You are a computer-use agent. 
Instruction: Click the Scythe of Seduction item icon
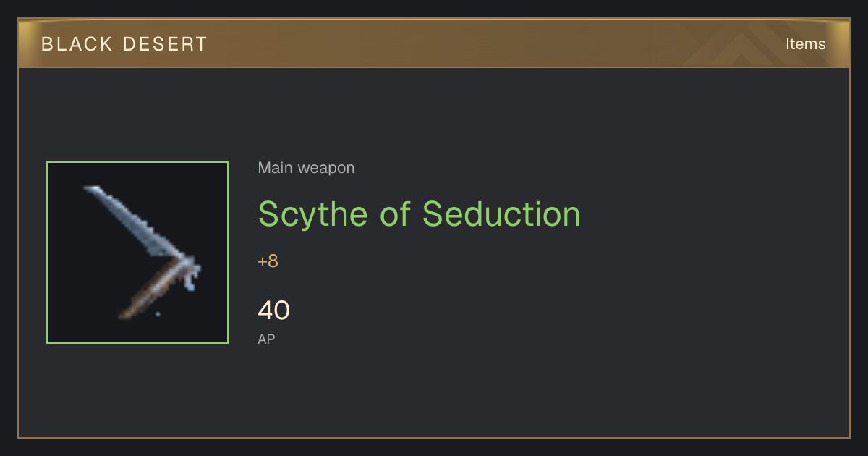coord(137,253)
